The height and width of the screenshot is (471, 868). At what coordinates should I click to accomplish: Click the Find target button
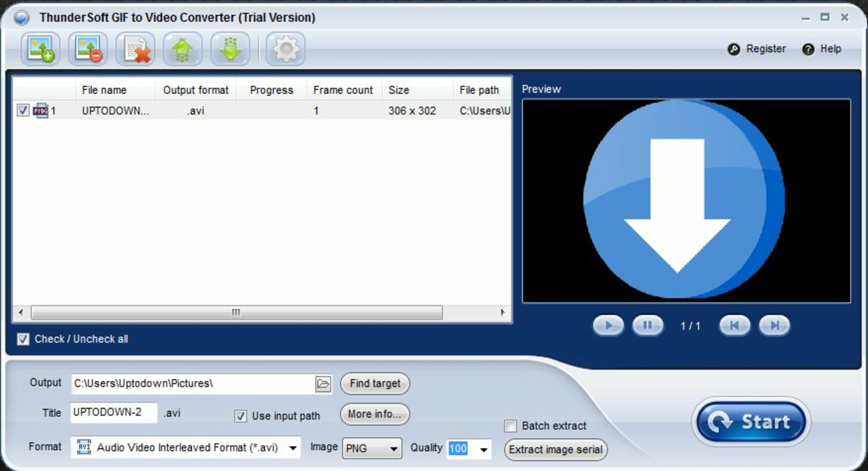pyautogui.click(x=374, y=383)
